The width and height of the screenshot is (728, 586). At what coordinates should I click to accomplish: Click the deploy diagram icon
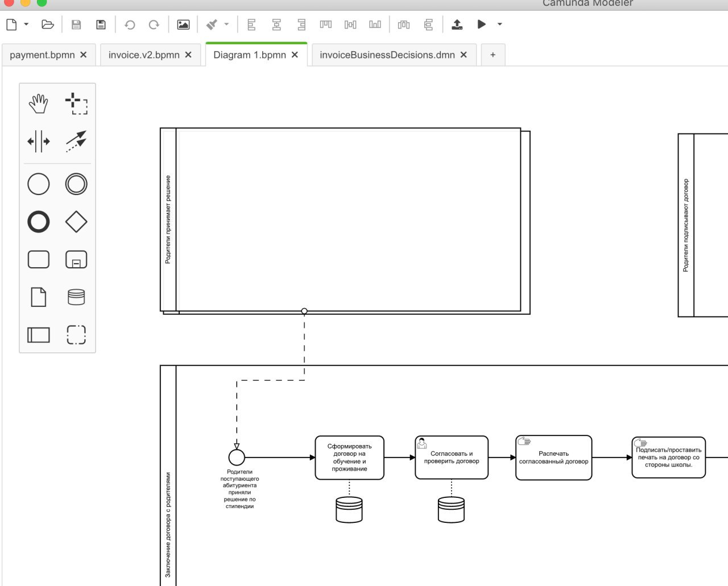coord(457,24)
